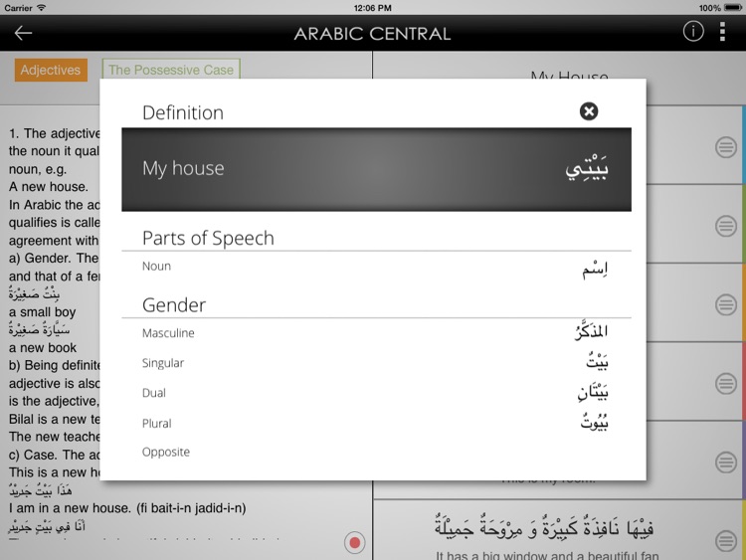Image resolution: width=746 pixels, height=560 pixels.
Task: Tap 'I am in a new house' line
Action: coord(127,508)
